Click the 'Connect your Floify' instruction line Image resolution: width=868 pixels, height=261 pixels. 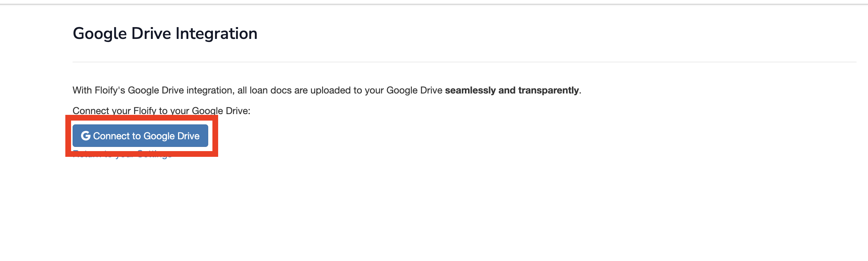point(161,111)
